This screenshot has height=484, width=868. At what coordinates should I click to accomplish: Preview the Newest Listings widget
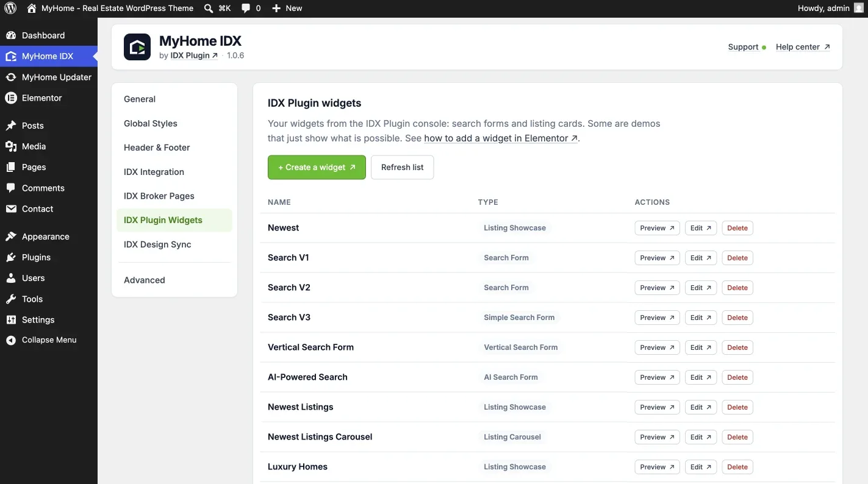tap(657, 407)
